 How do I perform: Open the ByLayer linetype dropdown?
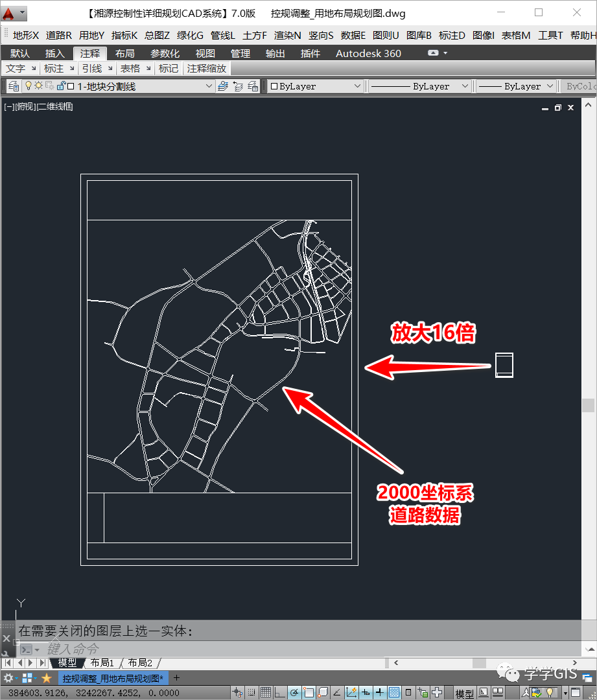tap(420, 86)
